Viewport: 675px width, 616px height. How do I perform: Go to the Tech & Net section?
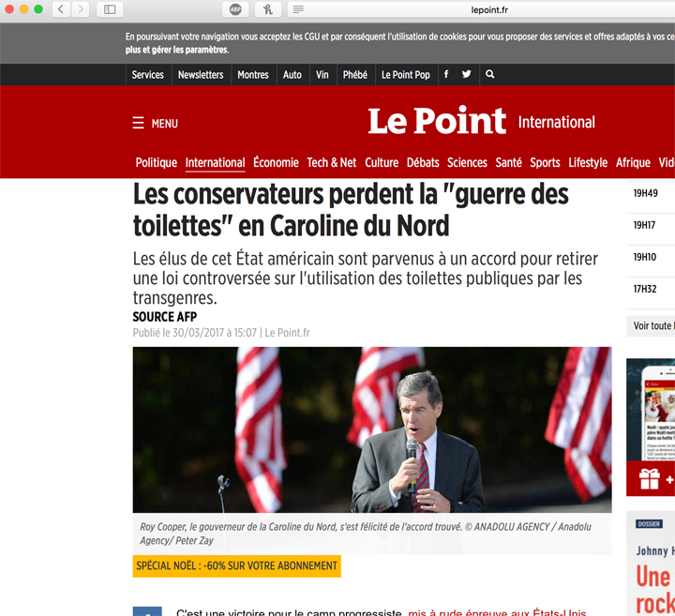(x=332, y=162)
